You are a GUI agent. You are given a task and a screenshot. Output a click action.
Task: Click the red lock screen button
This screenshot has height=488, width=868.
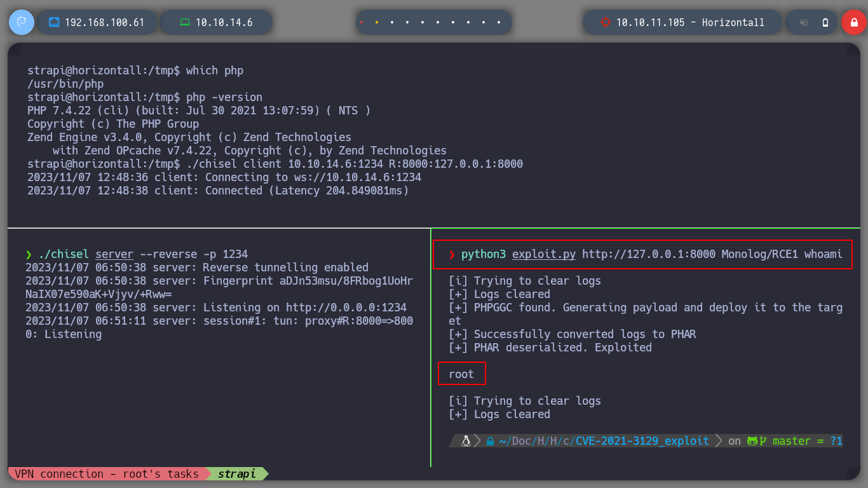(x=853, y=22)
